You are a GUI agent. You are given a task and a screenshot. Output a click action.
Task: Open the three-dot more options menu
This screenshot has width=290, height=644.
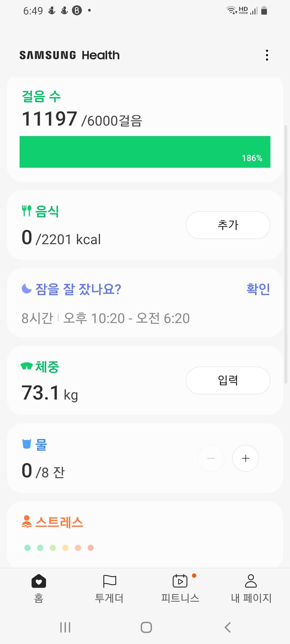[267, 55]
